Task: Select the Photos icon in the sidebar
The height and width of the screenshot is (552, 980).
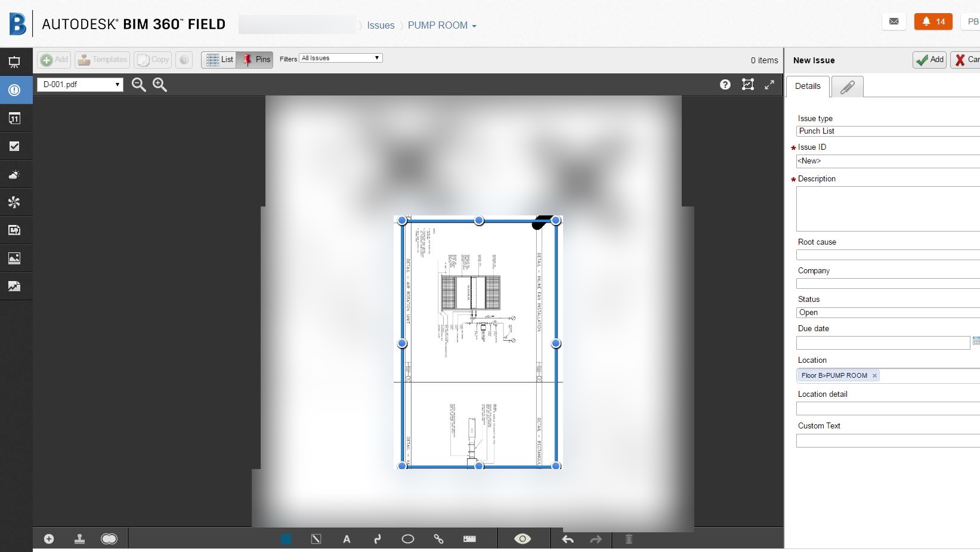Action: (x=15, y=258)
